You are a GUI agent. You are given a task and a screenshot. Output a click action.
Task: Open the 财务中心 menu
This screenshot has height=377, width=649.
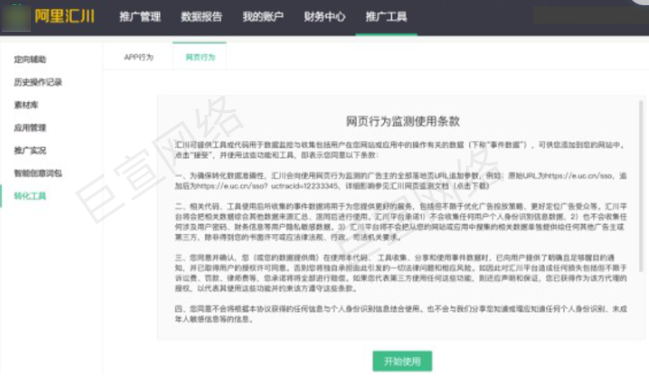tap(324, 17)
